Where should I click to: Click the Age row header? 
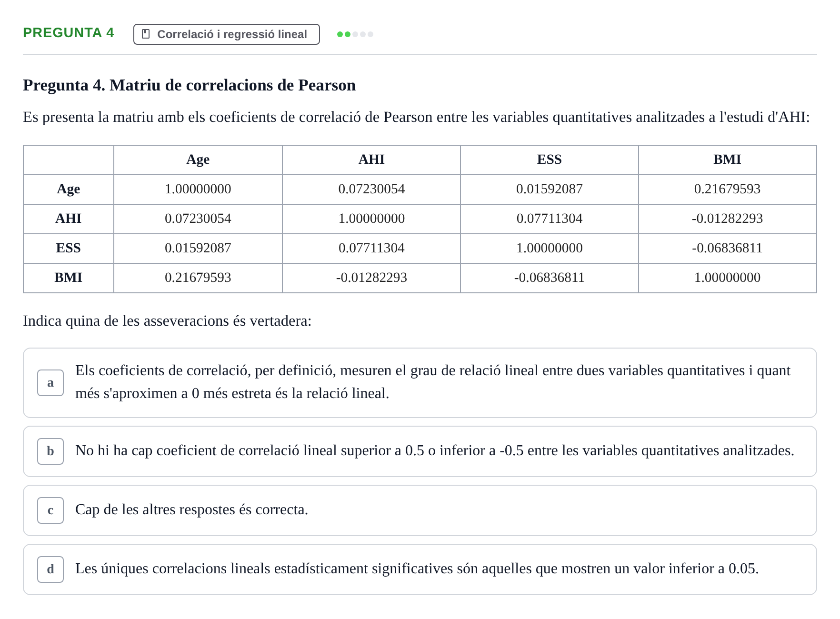click(69, 190)
